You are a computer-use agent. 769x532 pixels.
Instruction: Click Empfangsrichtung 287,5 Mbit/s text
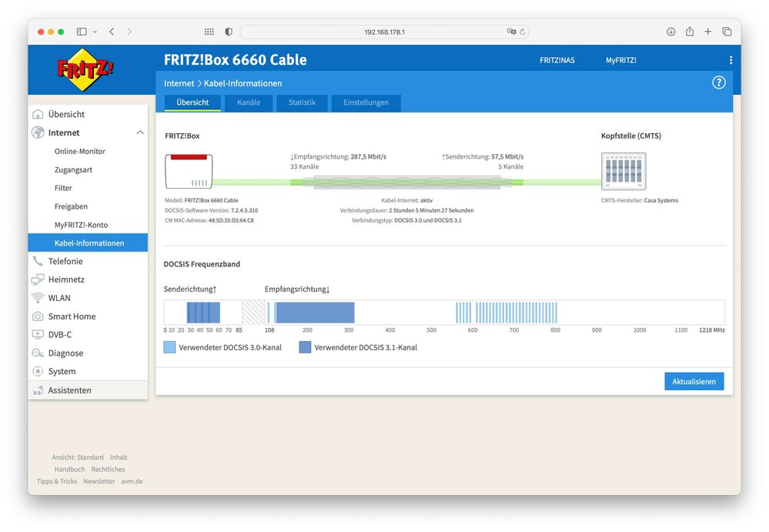tap(339, 157)
